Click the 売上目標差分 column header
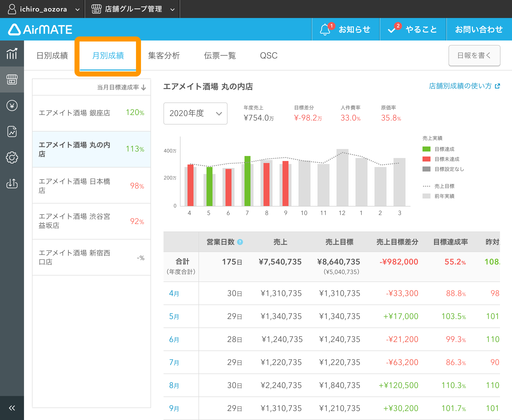The image size is (512, 420). pos(397,242)
